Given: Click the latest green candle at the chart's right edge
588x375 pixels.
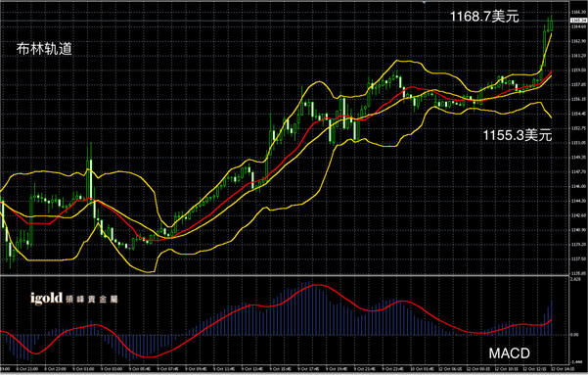Looking at the screenshot, I should 551,23.
